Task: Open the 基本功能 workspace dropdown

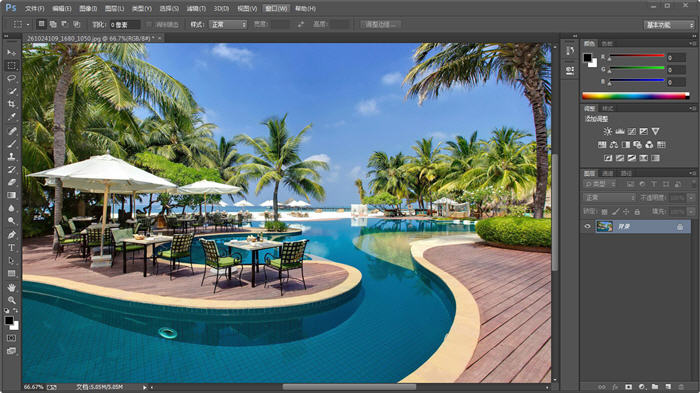Action: coord(669,25)
